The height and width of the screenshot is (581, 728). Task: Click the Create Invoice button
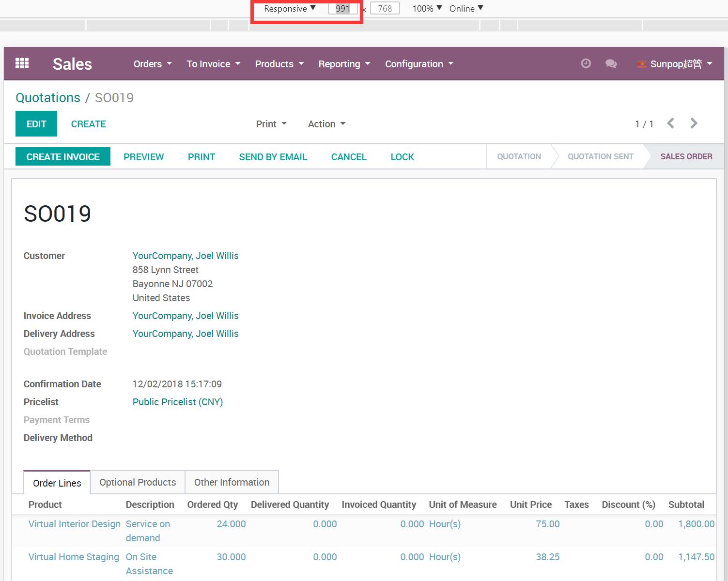pos(63,157)
